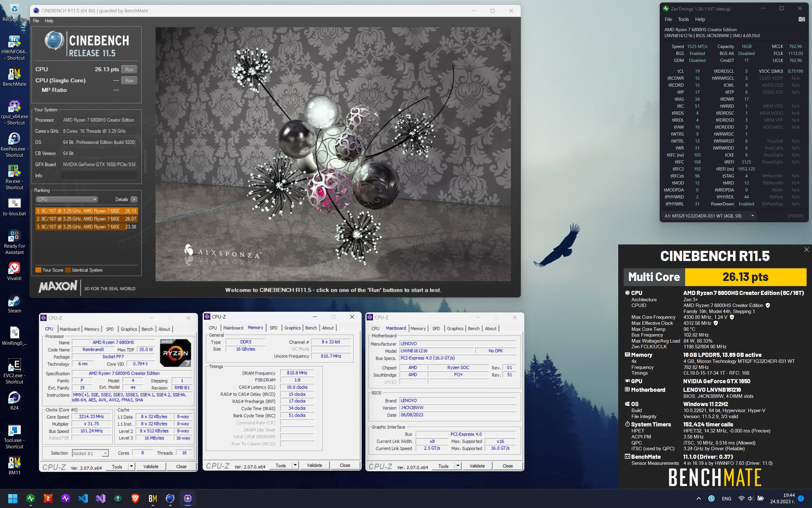This screenshot has height=508, width=812.
Task: Click Close in Memory CPU-Z window
Action: [x=345, y=465]
